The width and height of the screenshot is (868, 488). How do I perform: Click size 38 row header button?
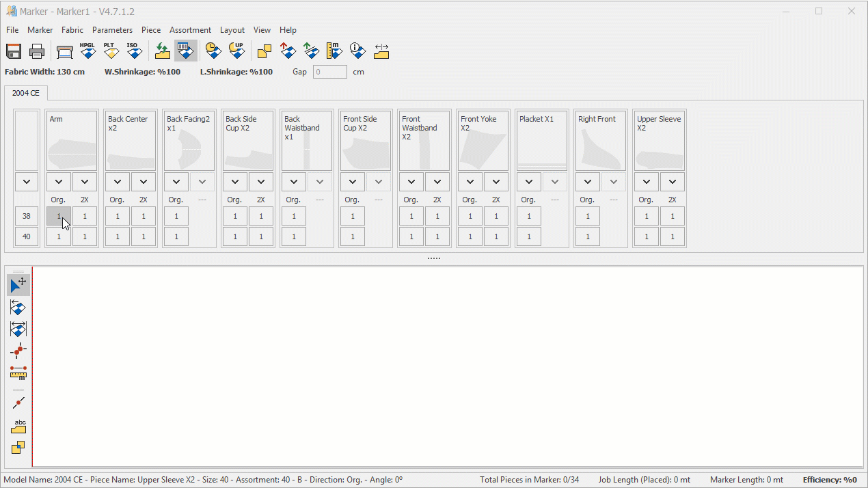27,216
